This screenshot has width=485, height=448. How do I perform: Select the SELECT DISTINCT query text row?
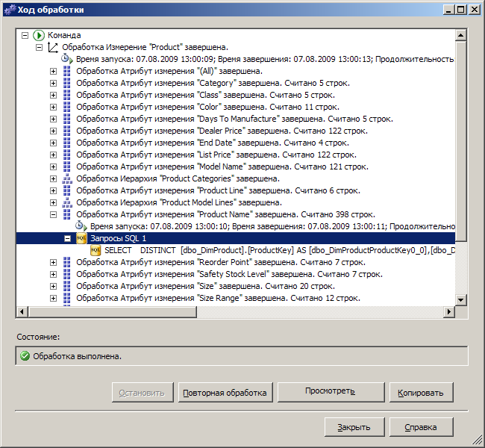280,250
